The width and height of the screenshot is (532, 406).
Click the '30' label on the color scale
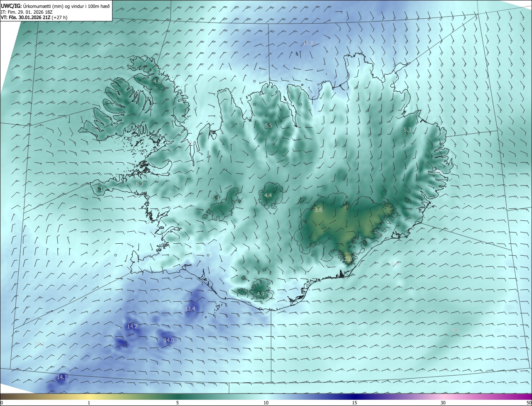[x=443, y=403]
